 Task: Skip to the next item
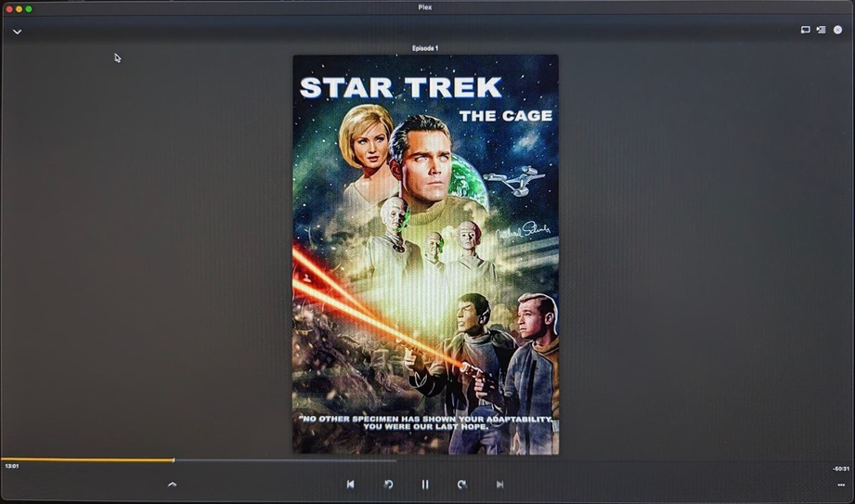[499, 485]
